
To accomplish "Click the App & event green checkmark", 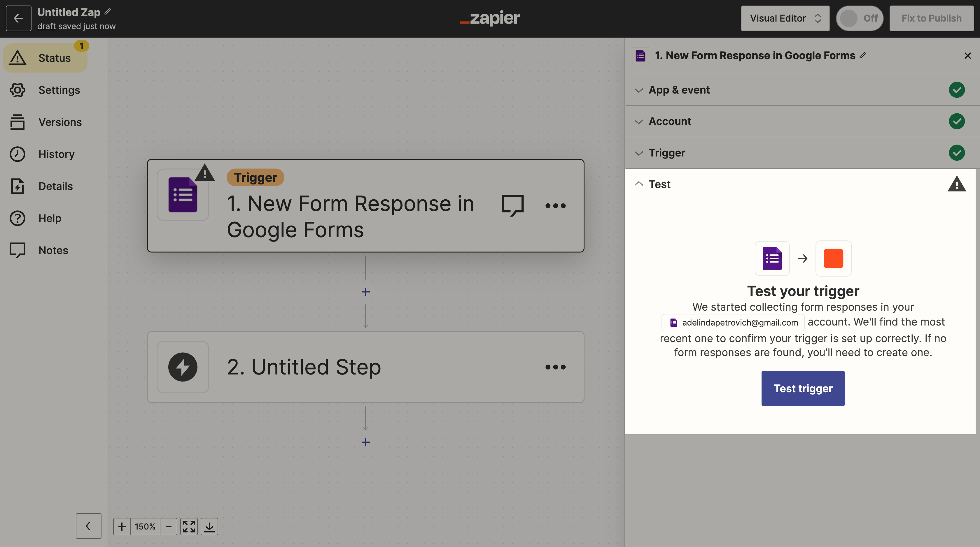I will pyautogui.click(x=956, y=90).
